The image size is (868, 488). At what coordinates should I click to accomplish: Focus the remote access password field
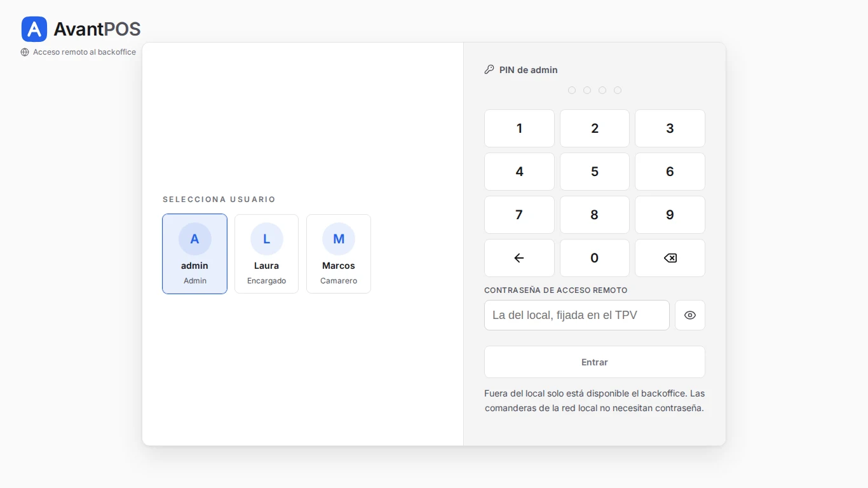[577, 315]
